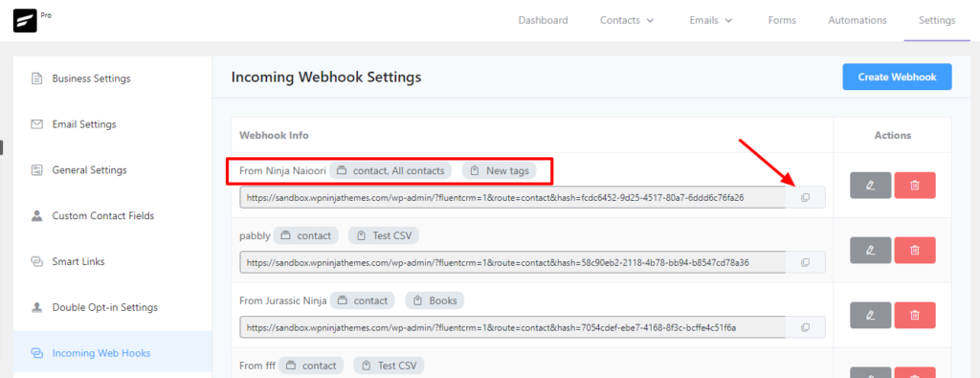Screen dimensions: 980x378
Task: Click the pabbly webhook URL field
Action: (x=513, y=262)
